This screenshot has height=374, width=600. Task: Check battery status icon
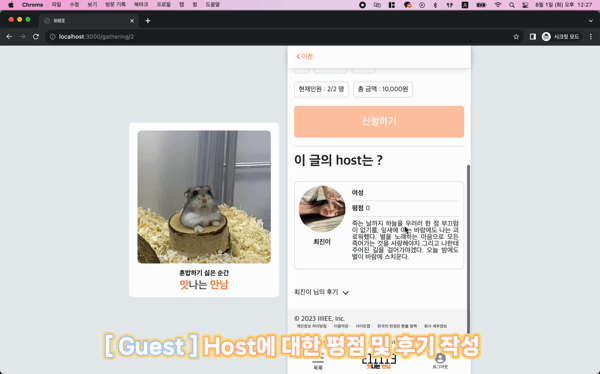481,5
